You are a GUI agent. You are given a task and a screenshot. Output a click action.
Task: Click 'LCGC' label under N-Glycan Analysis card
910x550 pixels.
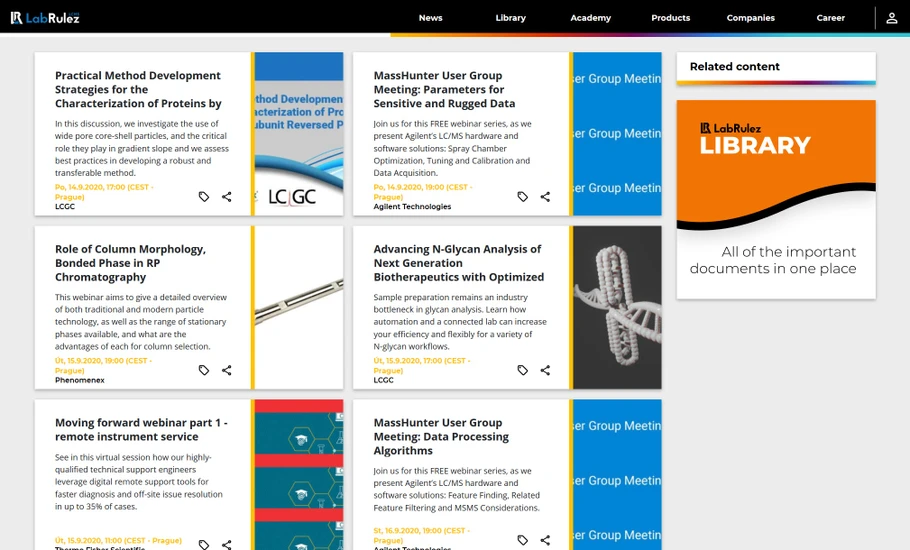click(x=383, y=380)
